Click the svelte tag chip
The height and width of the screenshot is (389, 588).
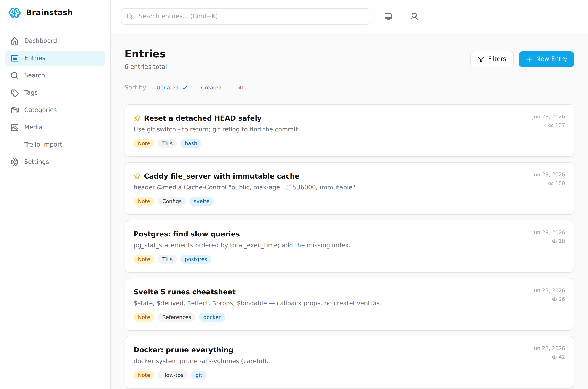(201, 201)
